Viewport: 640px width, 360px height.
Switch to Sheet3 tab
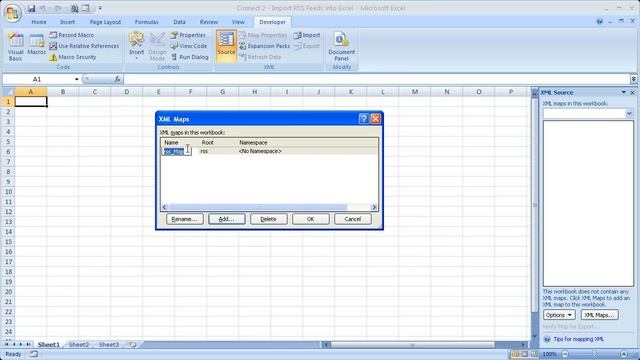pos(109,344)
